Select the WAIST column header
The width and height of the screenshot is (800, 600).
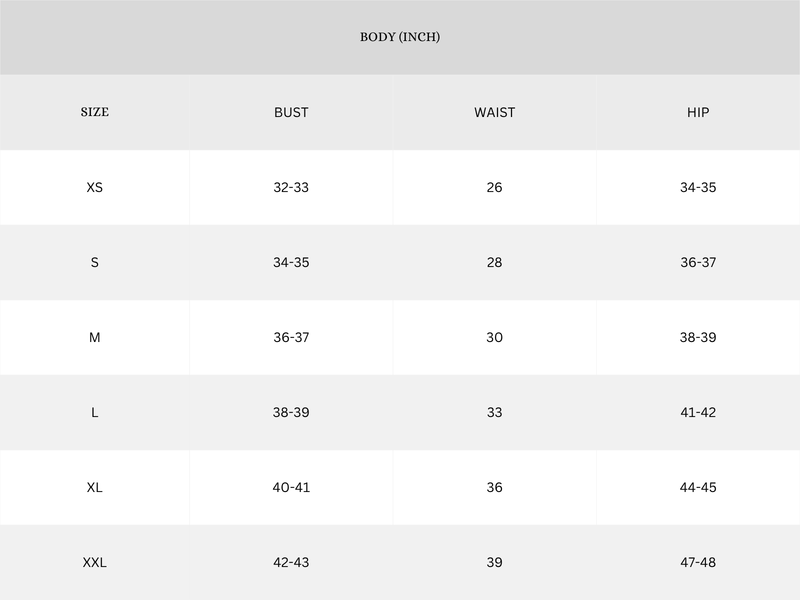click(494, 112)
